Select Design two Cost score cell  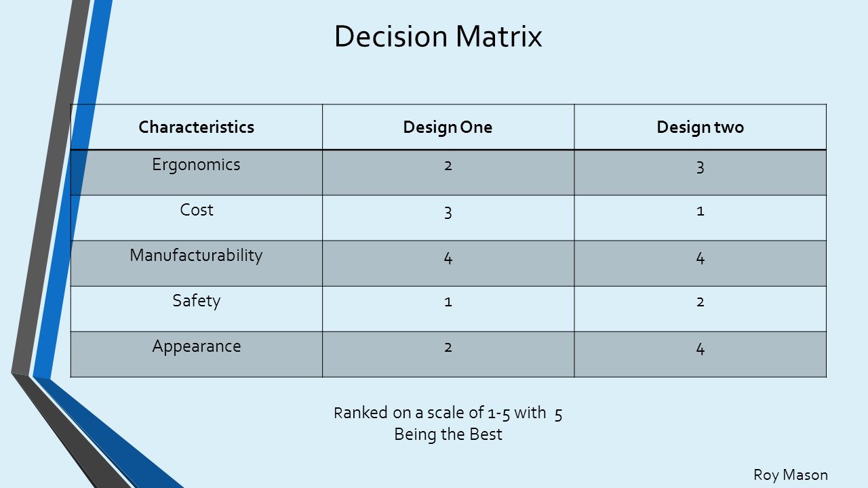click(x=701, y=218)
